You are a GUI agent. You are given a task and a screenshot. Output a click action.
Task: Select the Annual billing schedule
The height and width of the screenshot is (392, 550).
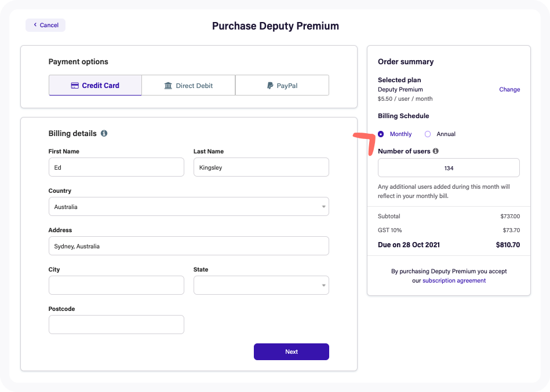click(x=427, y=134)
